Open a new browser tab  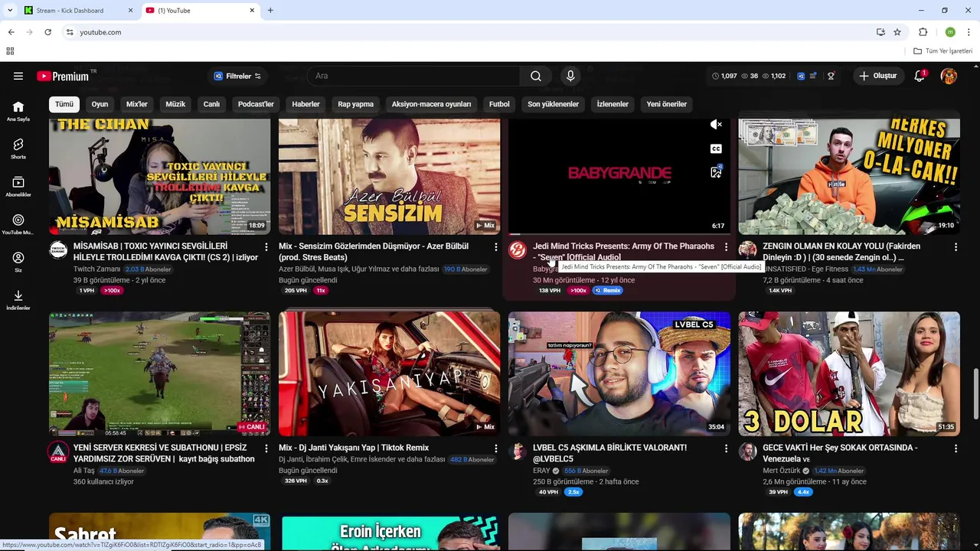tap(270, 11)
